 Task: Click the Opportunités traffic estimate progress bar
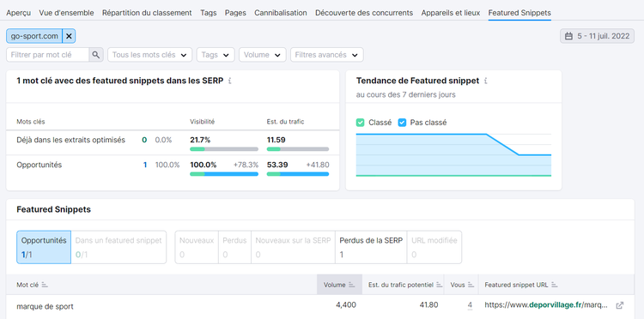[298, 174]
